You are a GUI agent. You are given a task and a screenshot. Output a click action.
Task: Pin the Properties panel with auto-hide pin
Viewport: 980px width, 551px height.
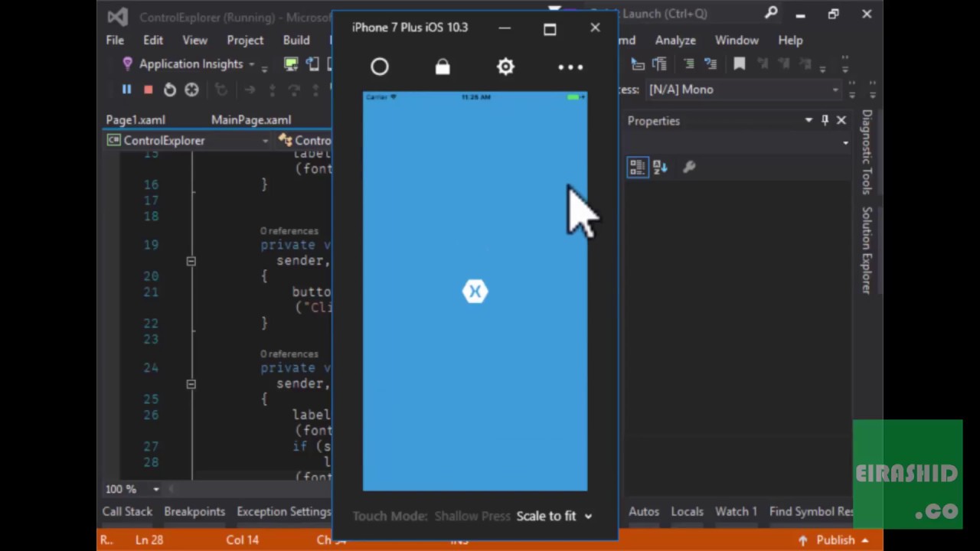825,120
